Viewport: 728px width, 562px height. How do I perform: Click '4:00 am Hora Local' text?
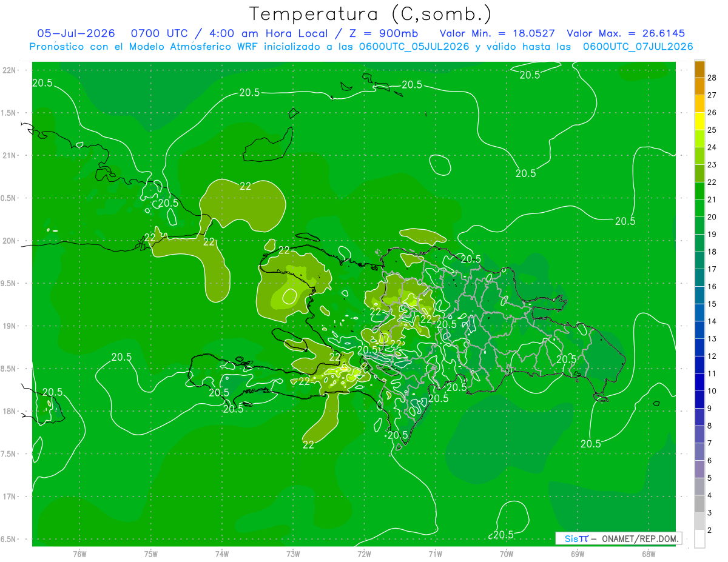pos(269,33)
